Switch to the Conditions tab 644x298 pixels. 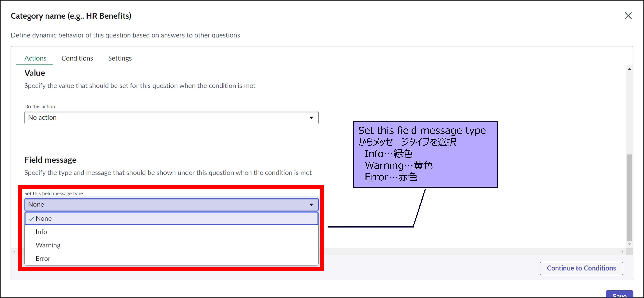coord(77,58)
